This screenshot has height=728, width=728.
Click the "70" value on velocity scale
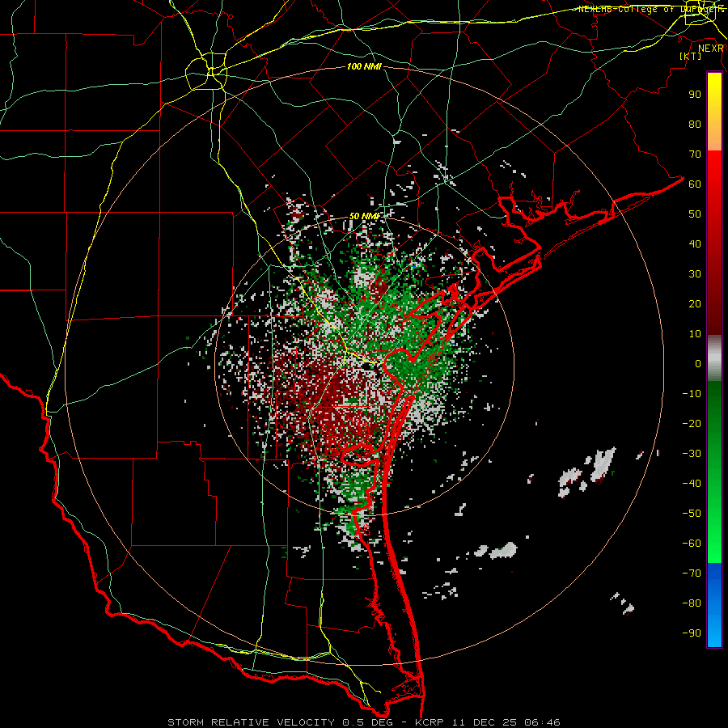click(x=695, y=154)
